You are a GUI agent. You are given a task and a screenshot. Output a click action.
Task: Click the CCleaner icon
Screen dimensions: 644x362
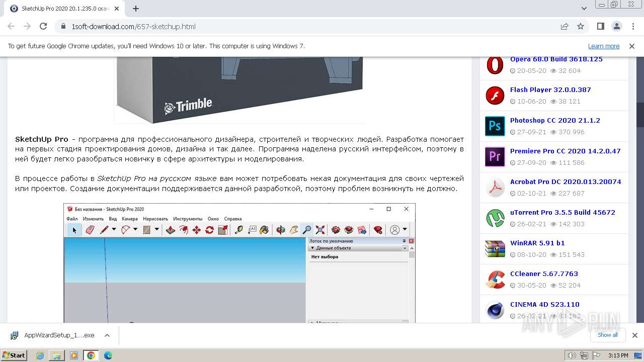[x=495, y=280]
